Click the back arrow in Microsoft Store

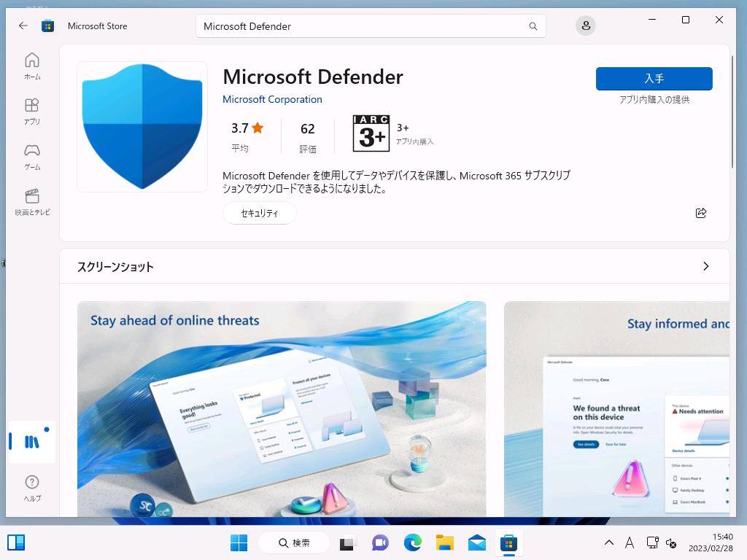pyautogui.click(x=23, y=26)
